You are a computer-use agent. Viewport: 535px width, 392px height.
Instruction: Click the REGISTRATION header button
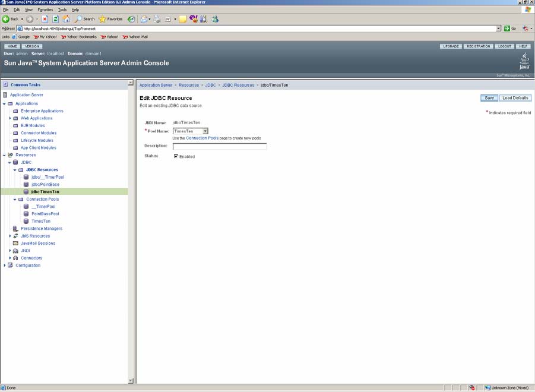pos(479,46)
